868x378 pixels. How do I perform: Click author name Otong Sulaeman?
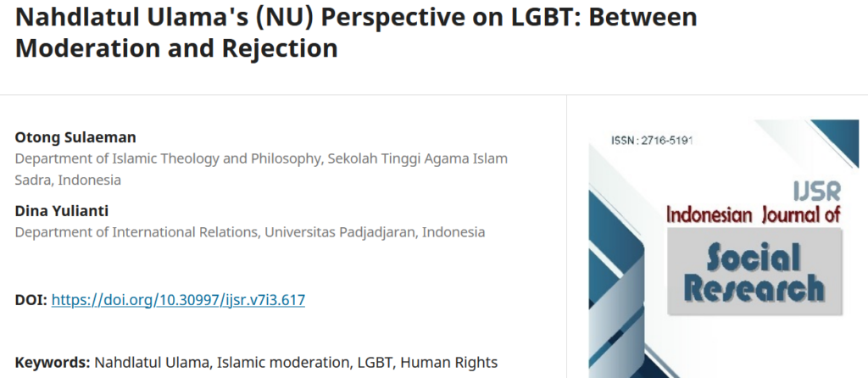click(x=75, y=137)
